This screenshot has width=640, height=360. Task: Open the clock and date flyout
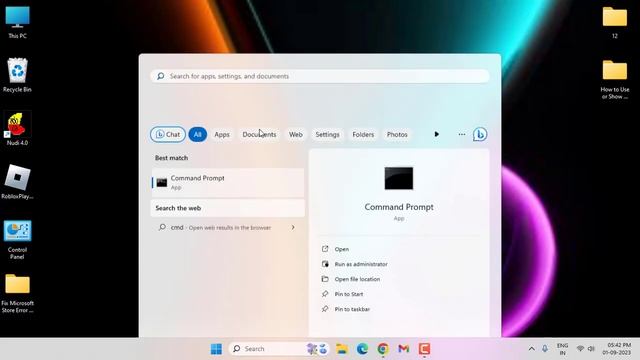pos(616,349)
